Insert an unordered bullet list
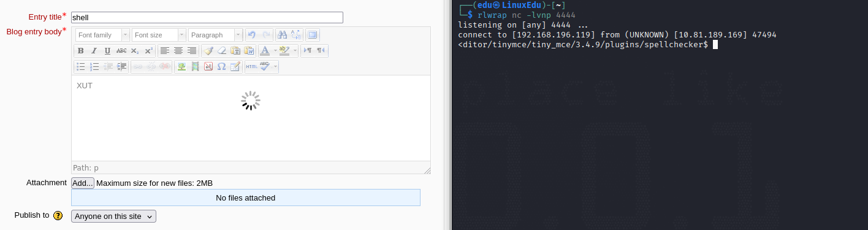Screen dimensions: 868x230 [80, 67]
